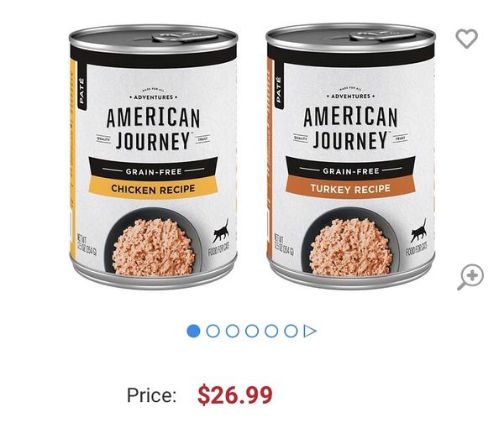
Task: Click the pull-tab lid of the turkey can
Action: (383, 35)
